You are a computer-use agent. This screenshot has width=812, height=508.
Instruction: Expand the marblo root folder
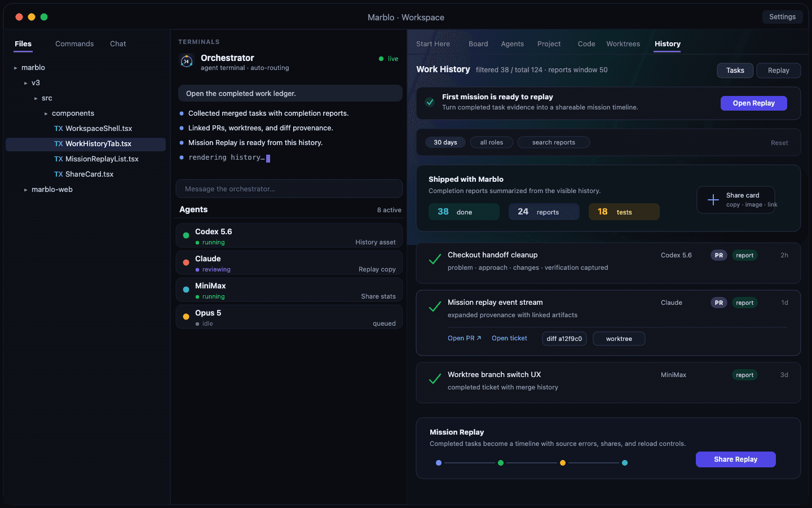click(15, 68)
